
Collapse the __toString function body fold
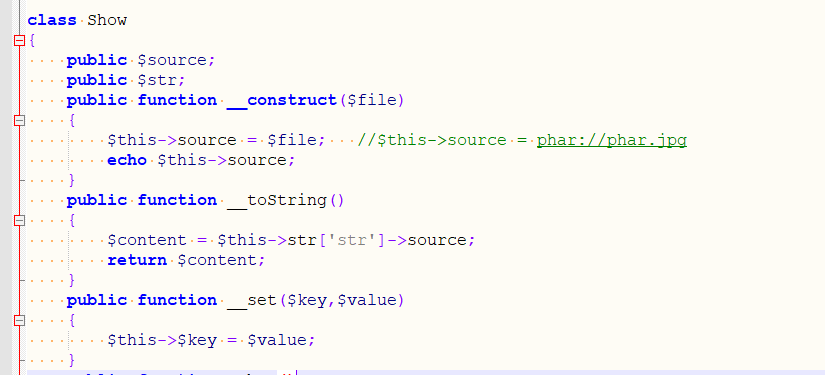click(x=19, y=221)
